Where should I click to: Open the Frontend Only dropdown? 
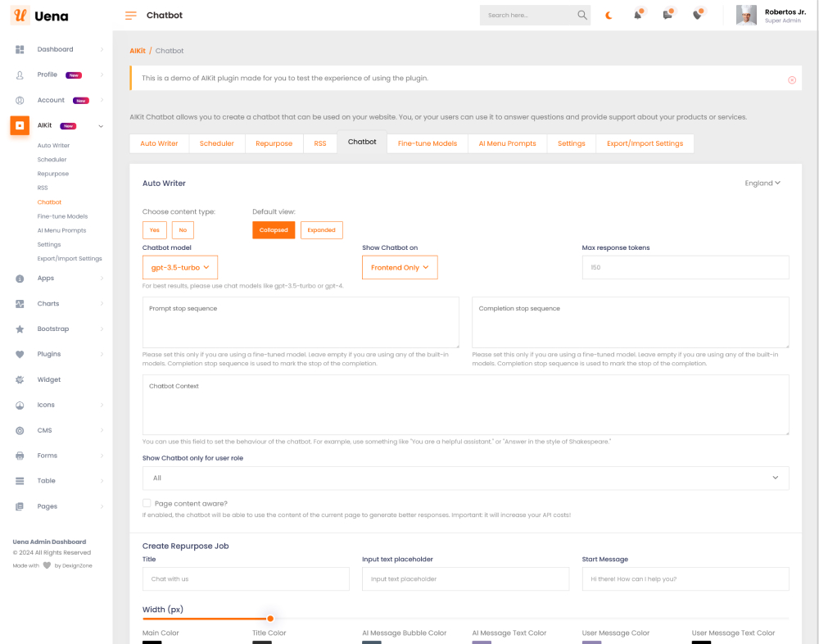click(x=400, y=268)
